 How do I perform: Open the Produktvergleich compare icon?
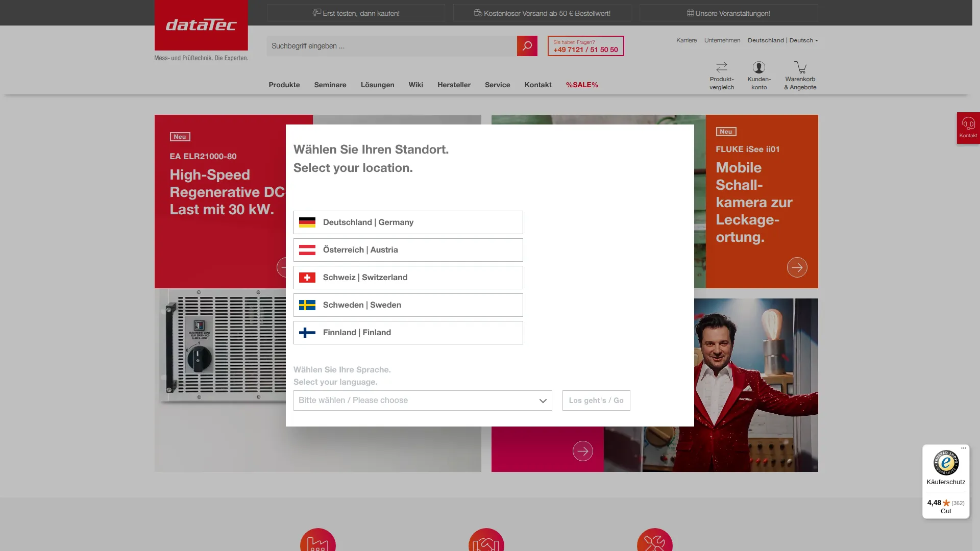(722, 76)
